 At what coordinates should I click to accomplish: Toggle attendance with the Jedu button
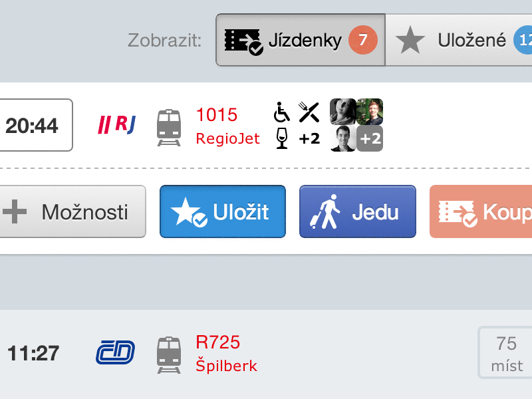(x=357, y=211)
